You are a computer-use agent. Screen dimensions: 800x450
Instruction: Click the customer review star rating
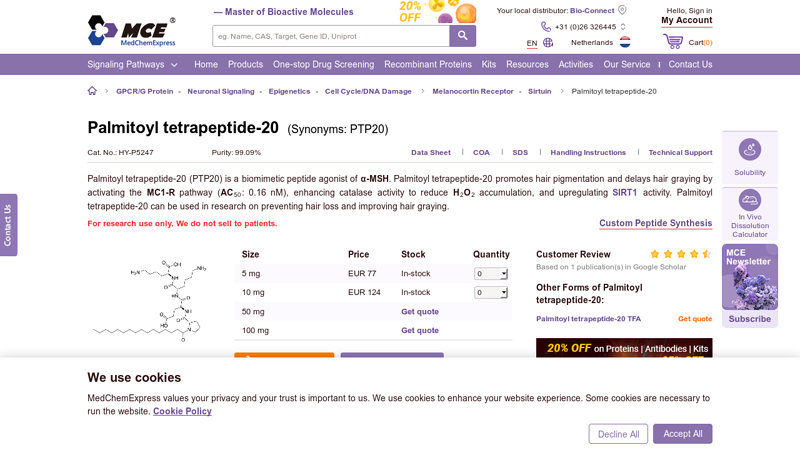[681, 254]
